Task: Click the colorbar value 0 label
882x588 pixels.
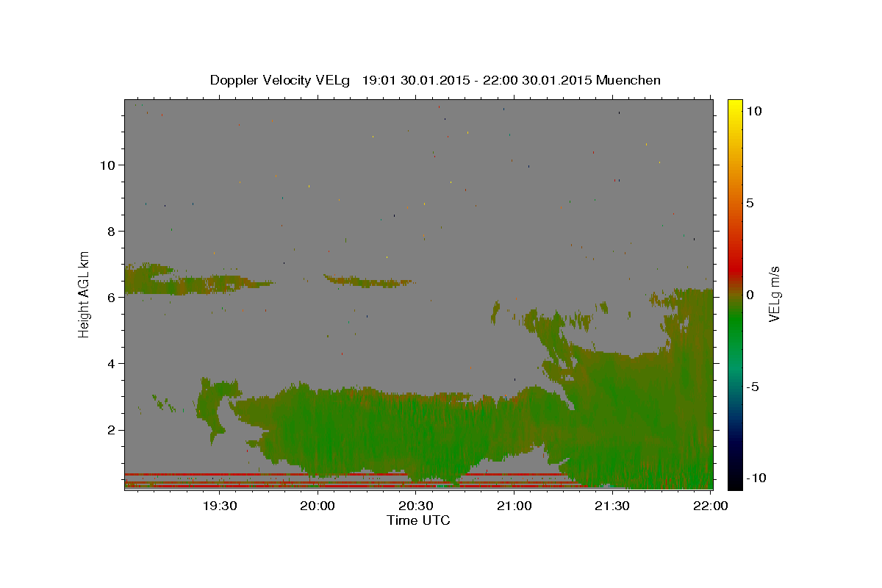Action: pos(750,295)
